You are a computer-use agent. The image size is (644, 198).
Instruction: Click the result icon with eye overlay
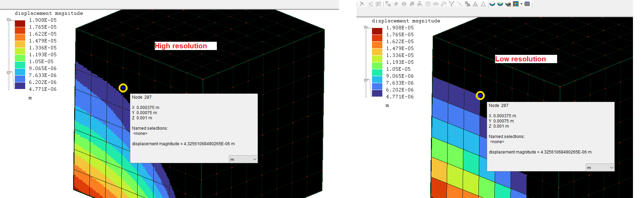click(508, 4)
